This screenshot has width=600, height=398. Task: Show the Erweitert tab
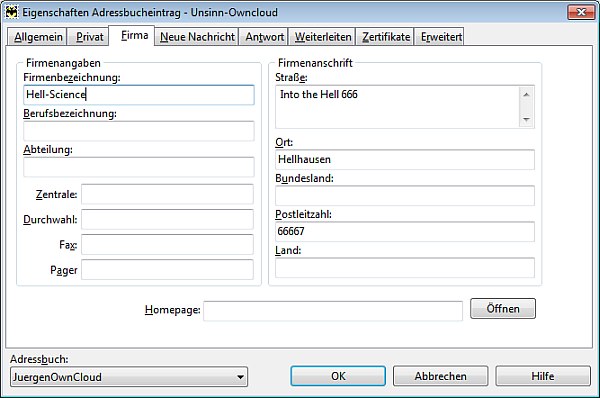pos(440,37)
